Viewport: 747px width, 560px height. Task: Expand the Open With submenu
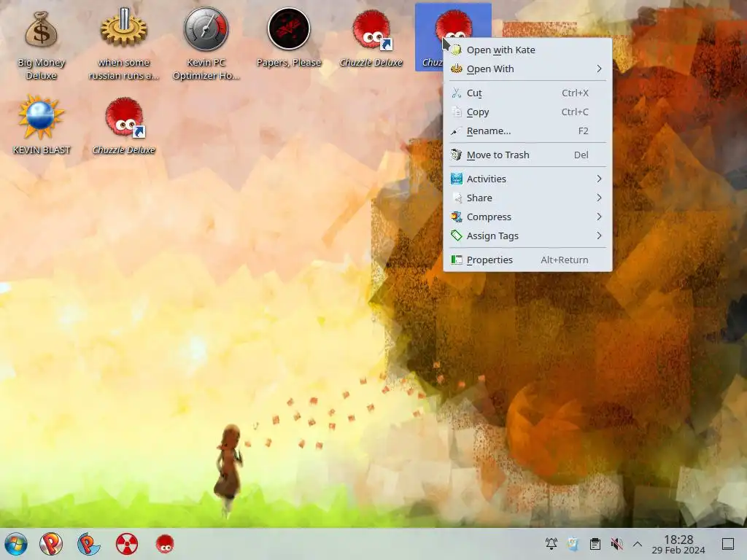tap(527, 69)
